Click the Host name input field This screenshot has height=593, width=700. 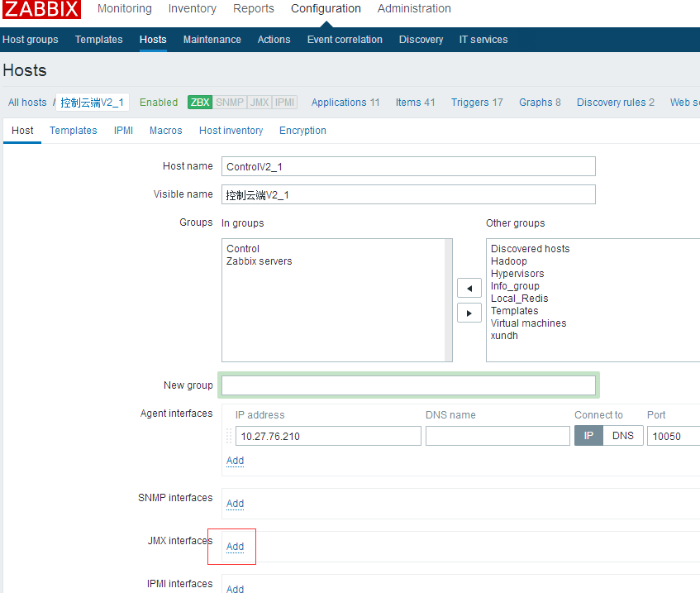click(x=408, y=166)
